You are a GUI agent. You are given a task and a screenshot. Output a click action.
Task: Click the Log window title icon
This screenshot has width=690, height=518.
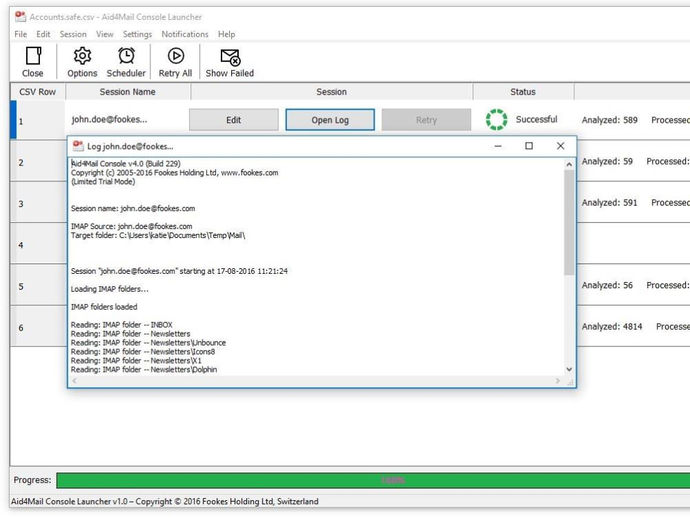point(78,146)
